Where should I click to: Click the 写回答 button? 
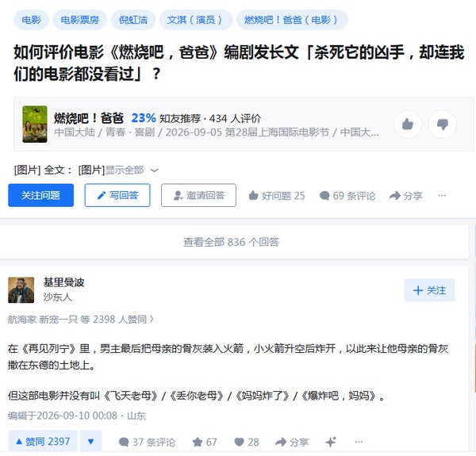click(x=117, y=195)
